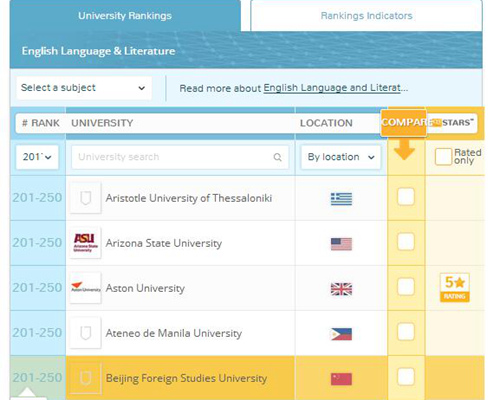Tick compare box for Arizona State University

(406, 242)
